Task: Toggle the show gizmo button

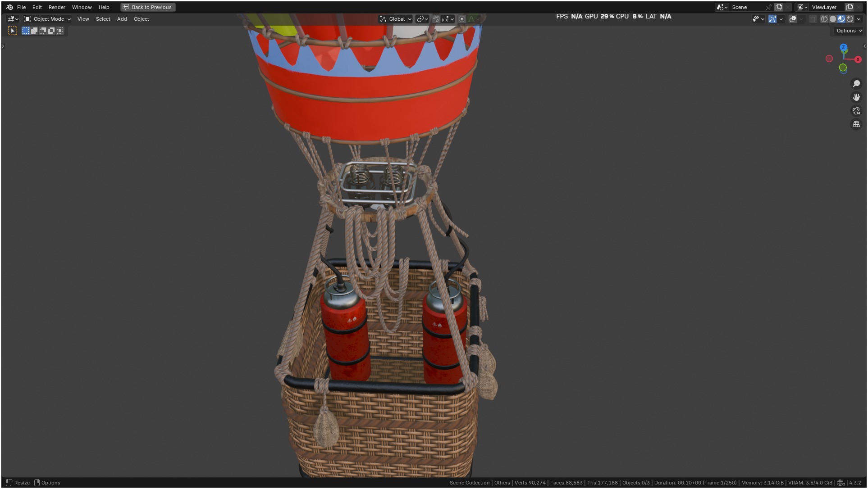Action: [772, 19]
